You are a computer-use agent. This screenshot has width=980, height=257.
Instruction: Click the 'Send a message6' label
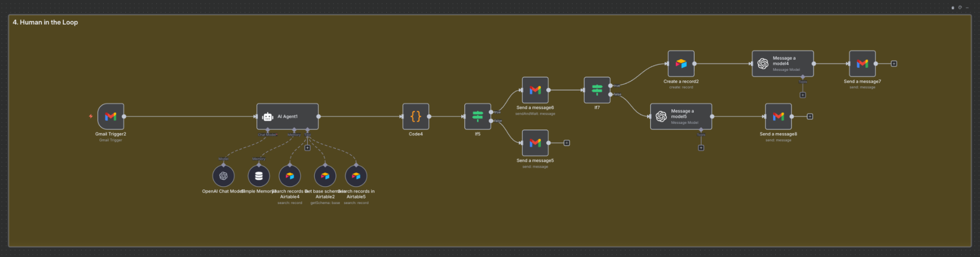point(535,108)
